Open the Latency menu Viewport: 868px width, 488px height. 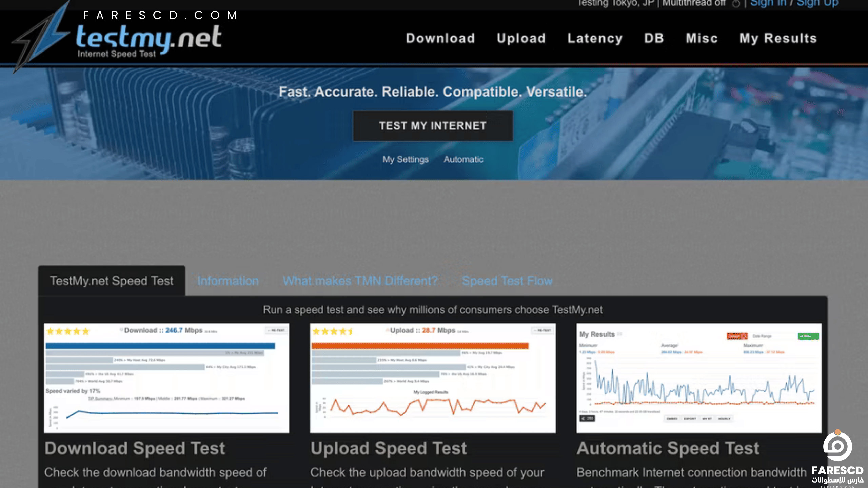tap(595, 38)
